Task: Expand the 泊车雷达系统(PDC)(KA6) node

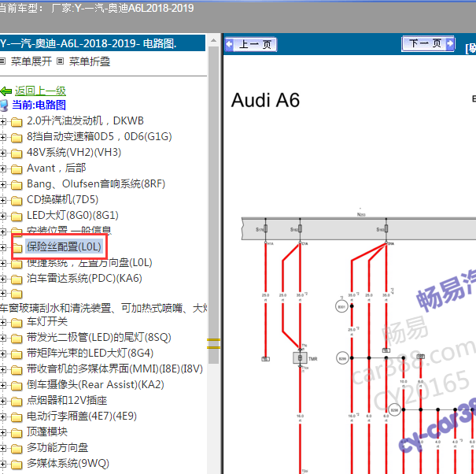Action: (x=2, y=279)
